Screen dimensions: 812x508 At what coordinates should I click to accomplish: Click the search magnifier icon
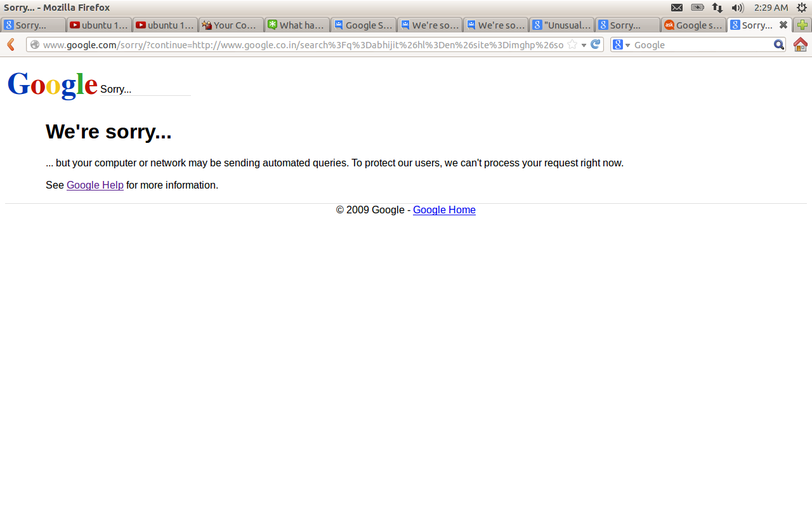778,44
